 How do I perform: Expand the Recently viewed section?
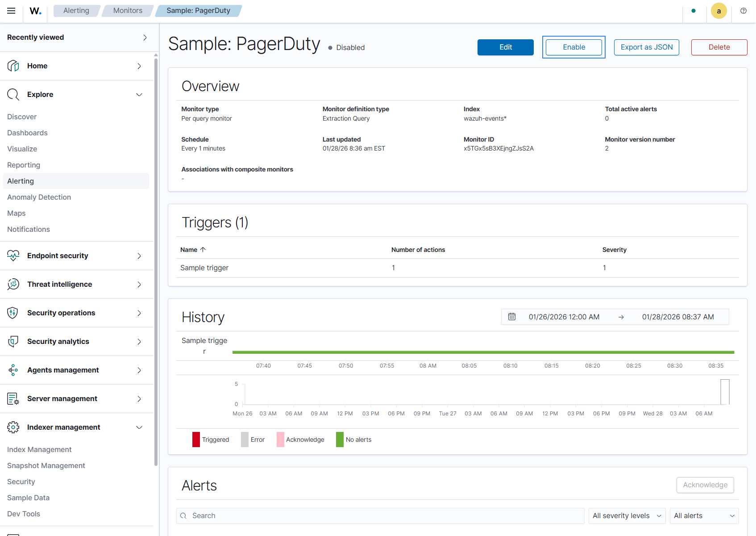(x=77, y=38)
